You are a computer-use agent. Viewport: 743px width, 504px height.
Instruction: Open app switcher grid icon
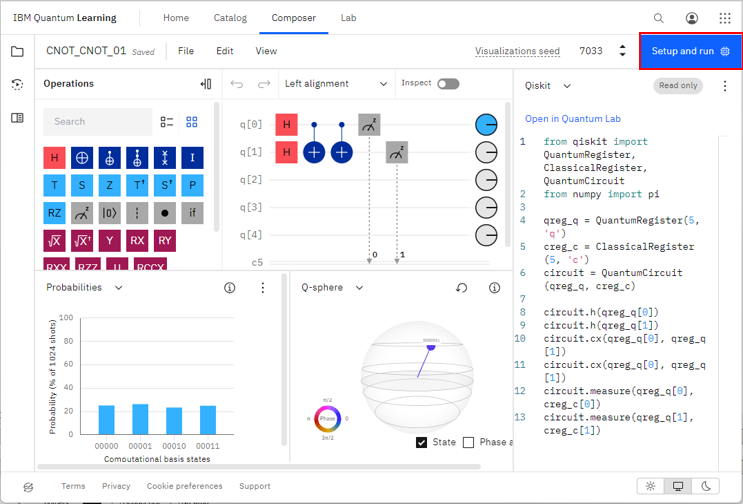[725, 18]
